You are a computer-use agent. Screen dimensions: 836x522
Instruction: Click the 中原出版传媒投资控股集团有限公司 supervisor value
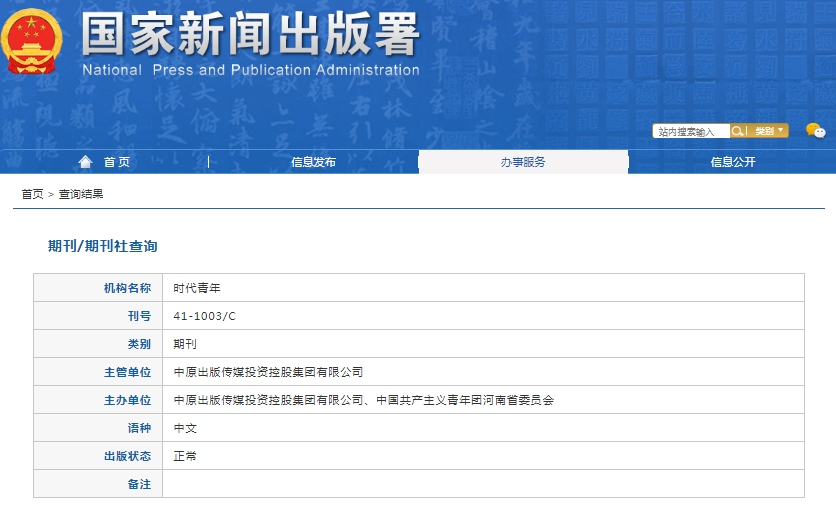268,372
